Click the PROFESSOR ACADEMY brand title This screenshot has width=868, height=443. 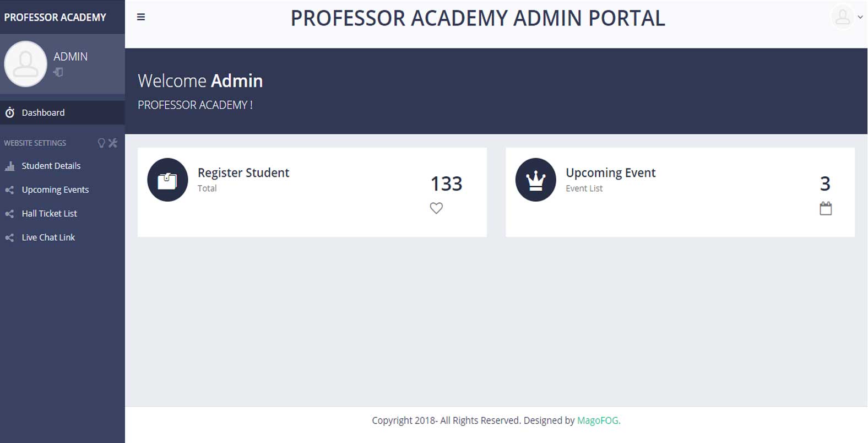[x=55, y=17]
